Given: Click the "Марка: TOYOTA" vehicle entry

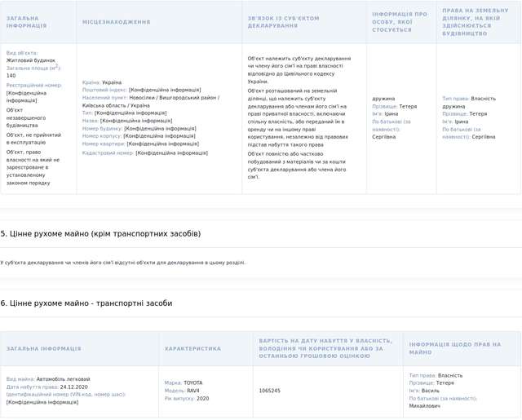Looking at the screenshot, I should coord(184,382).
